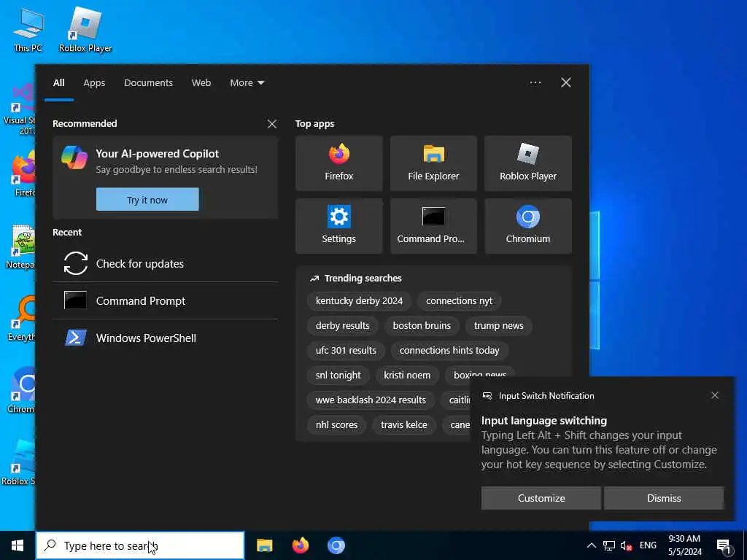747x560 pixels.
Task: Select the ufc 301 results chip
Action: tap(346, 351)
